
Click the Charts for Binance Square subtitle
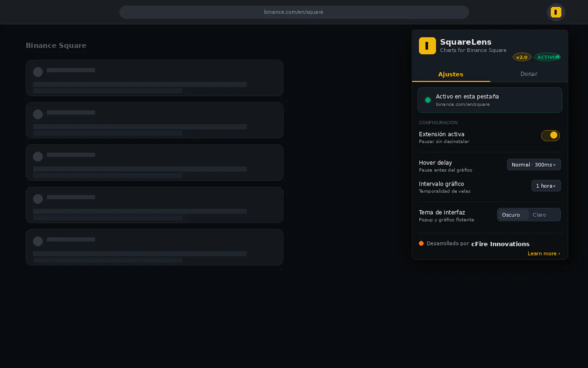pos(473,50)
